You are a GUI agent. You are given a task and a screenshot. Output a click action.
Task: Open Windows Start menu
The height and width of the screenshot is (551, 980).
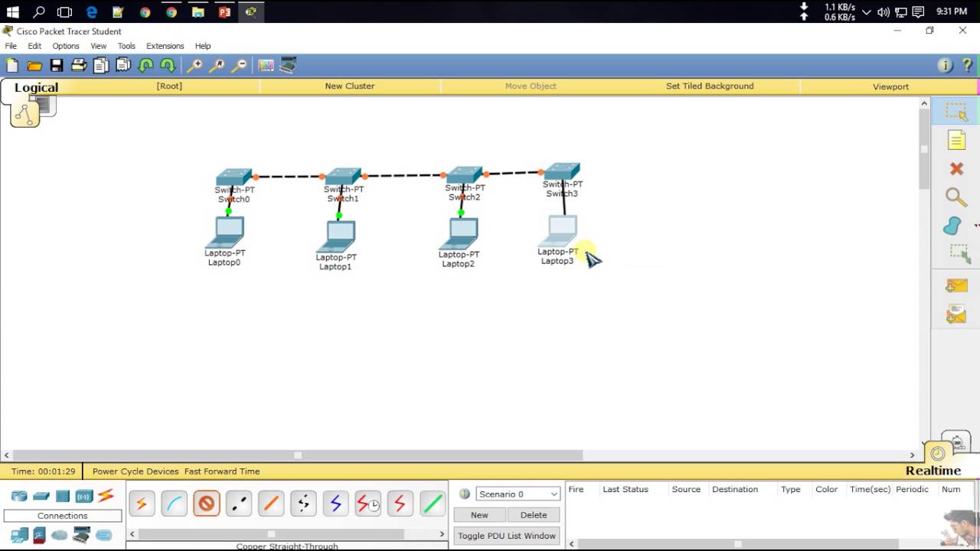[12, 11]
